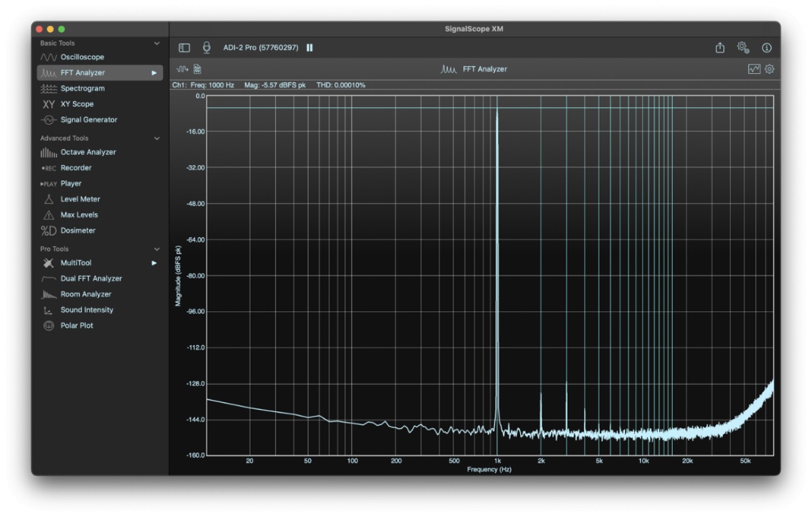Click the waveform signal input icon

[182, 69]
